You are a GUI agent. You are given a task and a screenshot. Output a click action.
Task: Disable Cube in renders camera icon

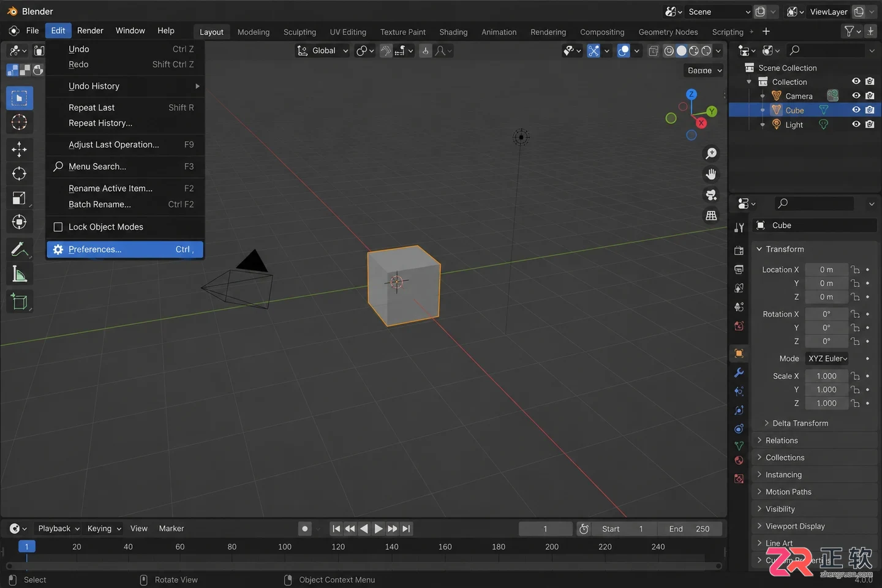click(870, 110)
